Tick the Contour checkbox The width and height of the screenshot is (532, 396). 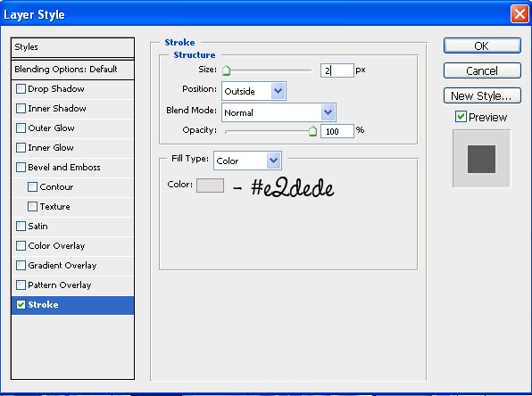pos(32,186)
